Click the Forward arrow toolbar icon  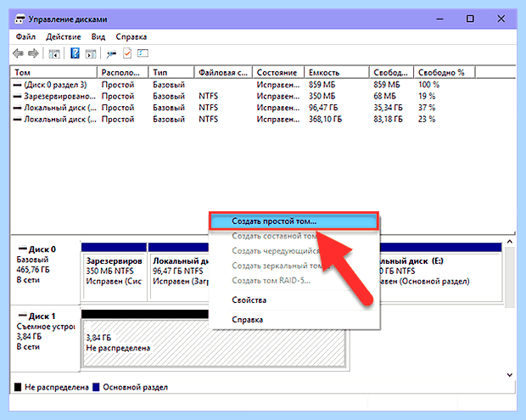tap(33, 53)
